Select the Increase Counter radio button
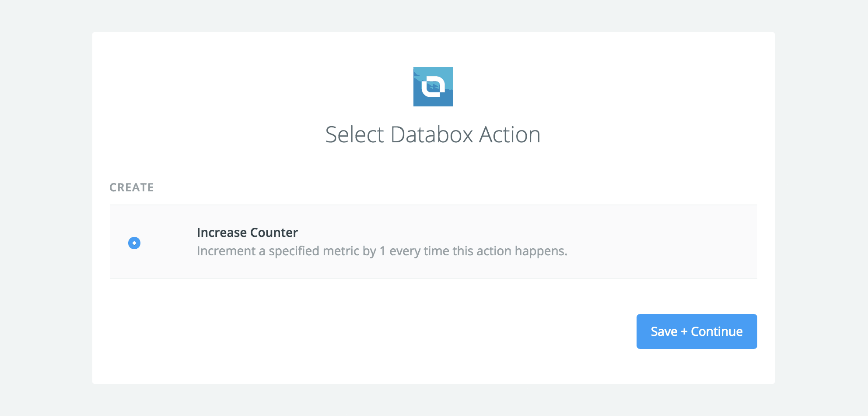The height and width of the screenshot is (416, 868). pos(134,243)
